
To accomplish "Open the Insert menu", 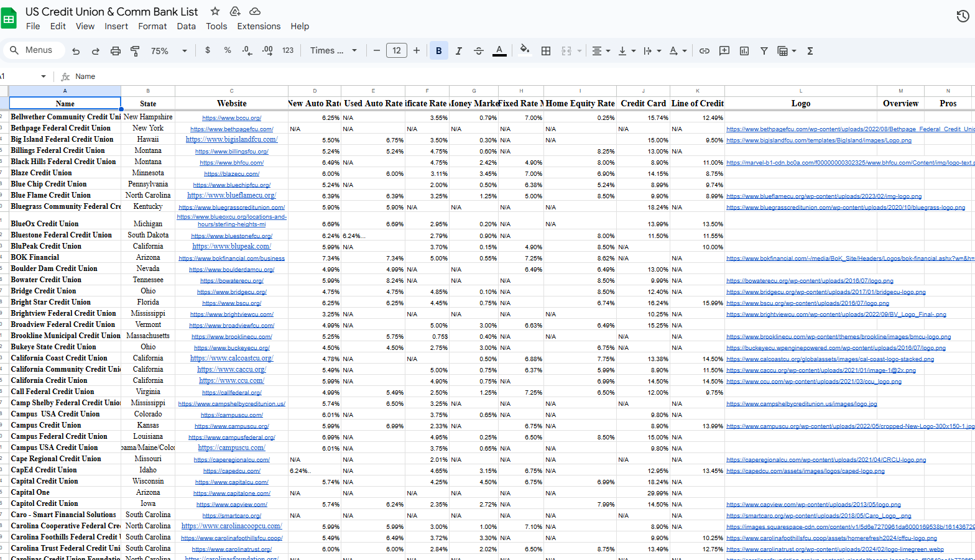I will (x=116, y=26).
